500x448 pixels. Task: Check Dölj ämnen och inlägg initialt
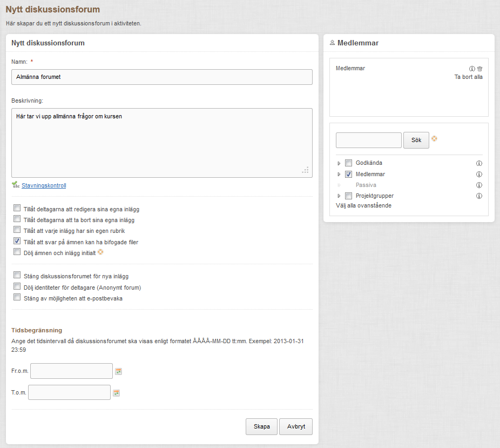coord(17,252)
